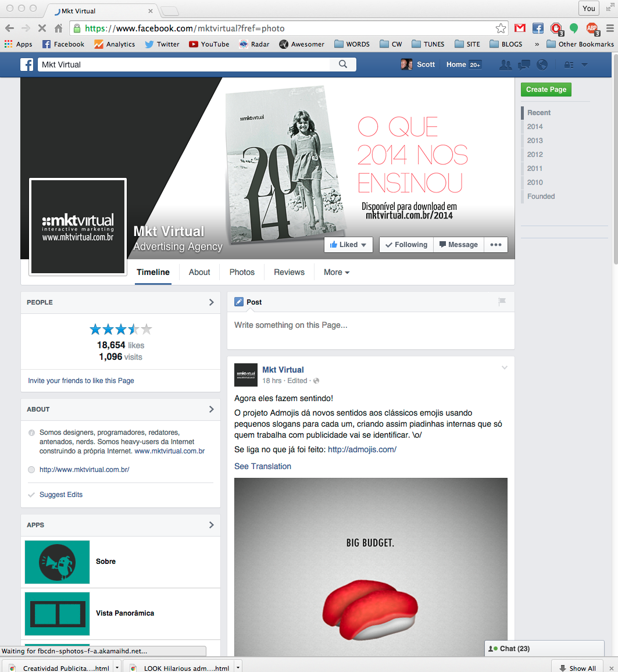Open the Gmail extension icon
This screenshot has width=618, height=672.
click(x=520, y=28)
